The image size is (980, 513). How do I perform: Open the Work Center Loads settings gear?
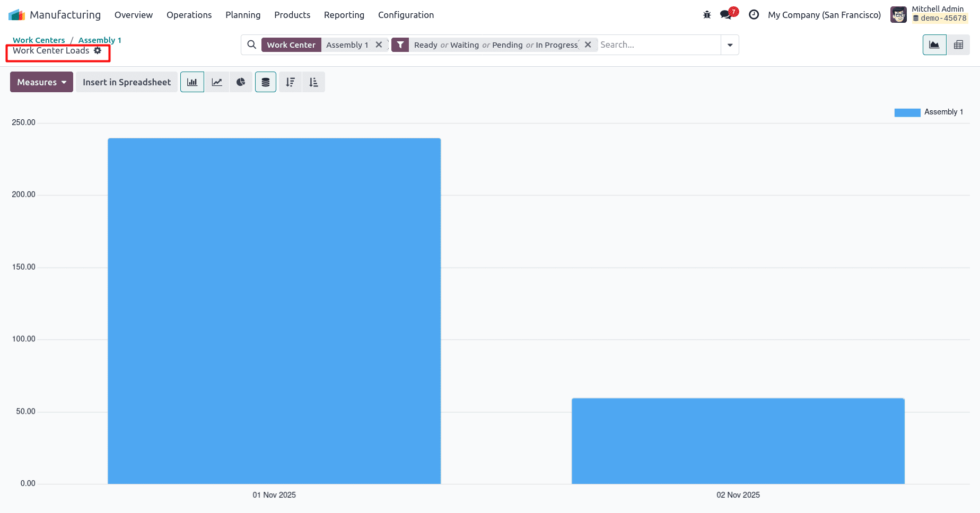tap(98, 50)
